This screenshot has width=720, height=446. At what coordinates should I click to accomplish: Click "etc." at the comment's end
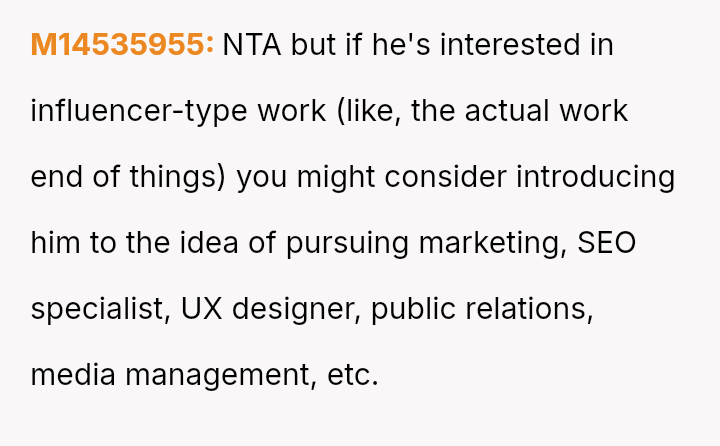[x=352, y=375]
